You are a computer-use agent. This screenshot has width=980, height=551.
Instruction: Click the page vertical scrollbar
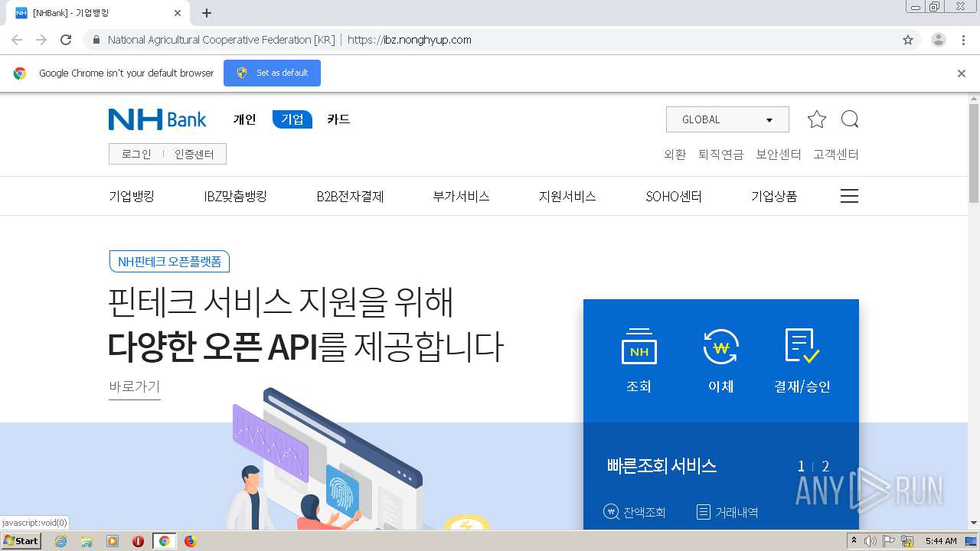(974, 153)
